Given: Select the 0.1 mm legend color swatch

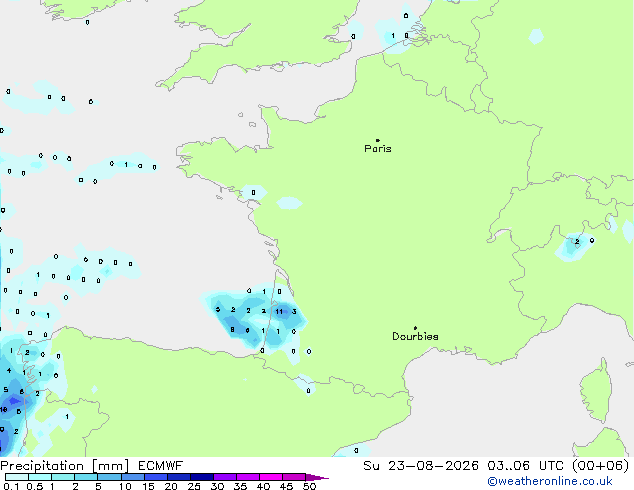Looking at the screenshot, I should 17,477.
